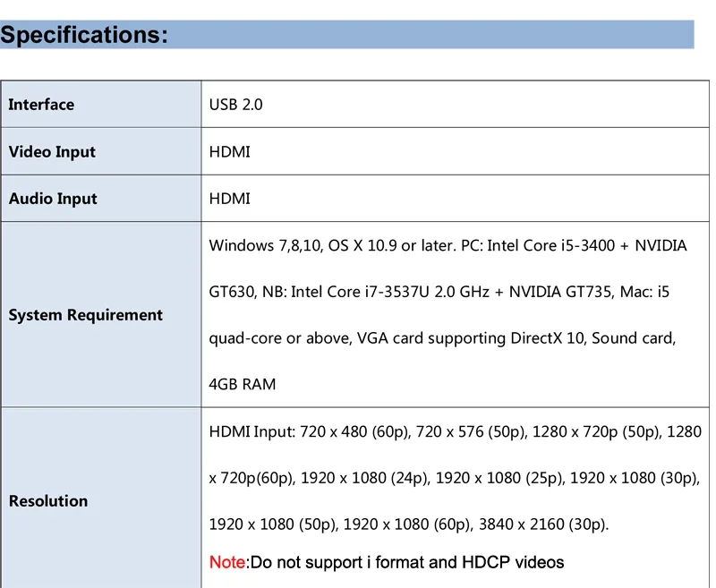Click the HDCP videos note text
The width and height of the screenshot is (716, 588).
click(x=513, y=563)
